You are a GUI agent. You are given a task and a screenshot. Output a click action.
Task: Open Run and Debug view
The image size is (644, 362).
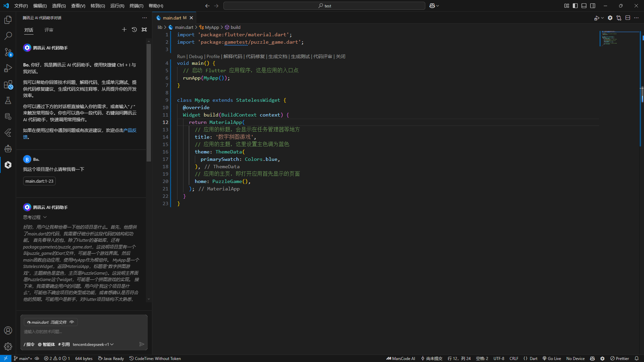(x=8, y=68)
